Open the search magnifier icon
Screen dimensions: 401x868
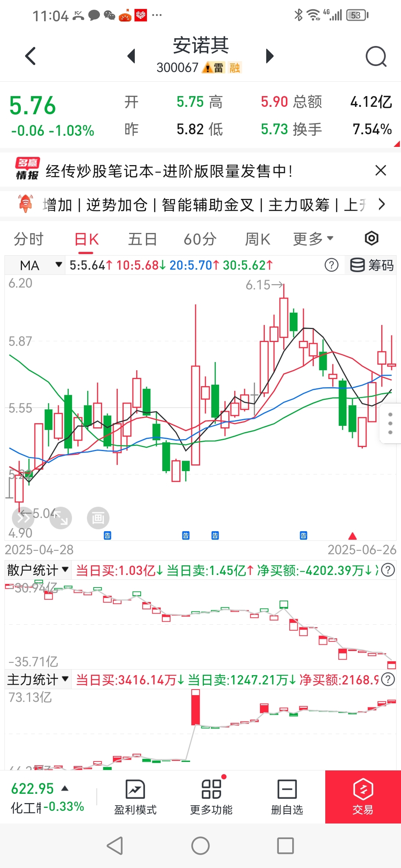point(376,56)
